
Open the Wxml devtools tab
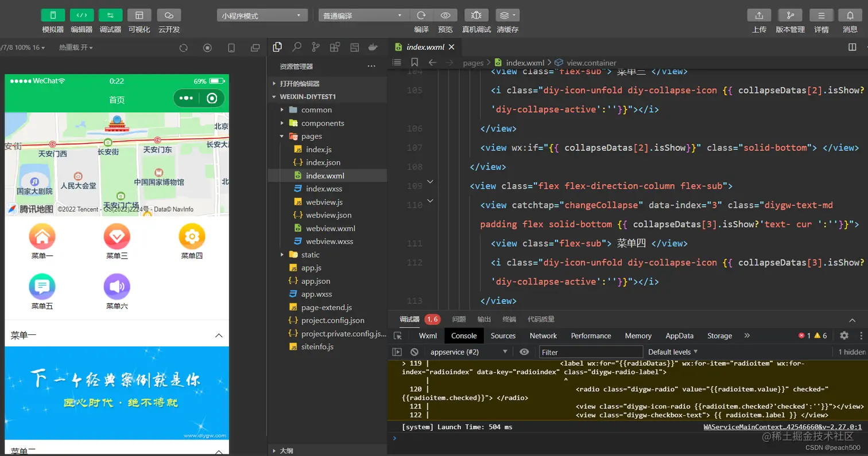(428, 336)
